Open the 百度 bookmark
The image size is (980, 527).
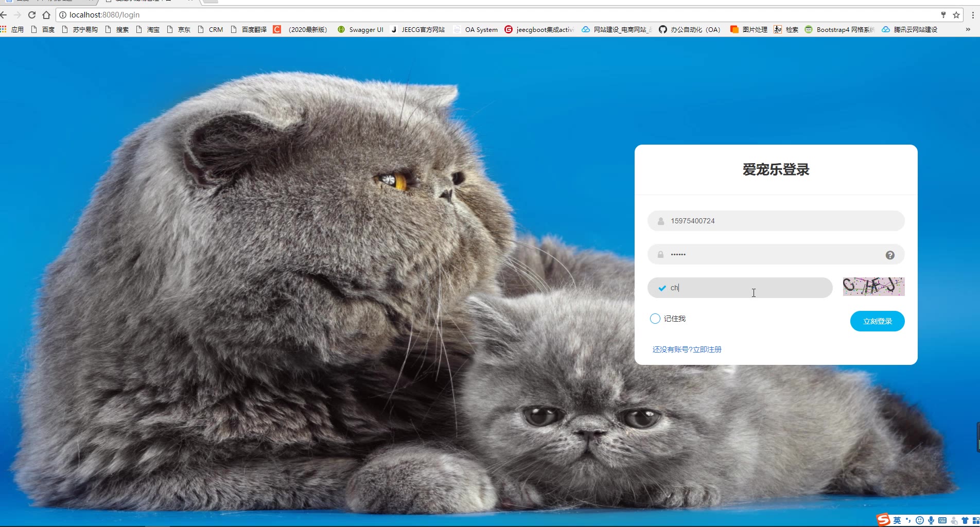tap(43, 29)
